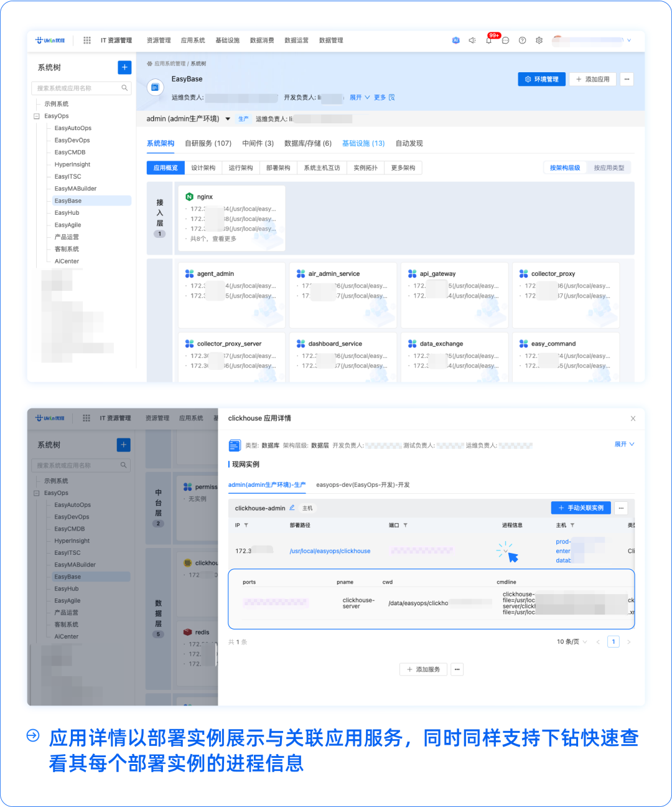The width and height of the screenshot is (672, 807).
Task: Click the blue plus button beside 系统树 in top screenshot
Action: [x=124, y=67]
